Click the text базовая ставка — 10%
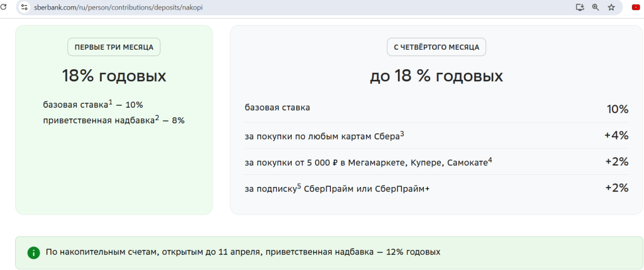 pos(93,104)
